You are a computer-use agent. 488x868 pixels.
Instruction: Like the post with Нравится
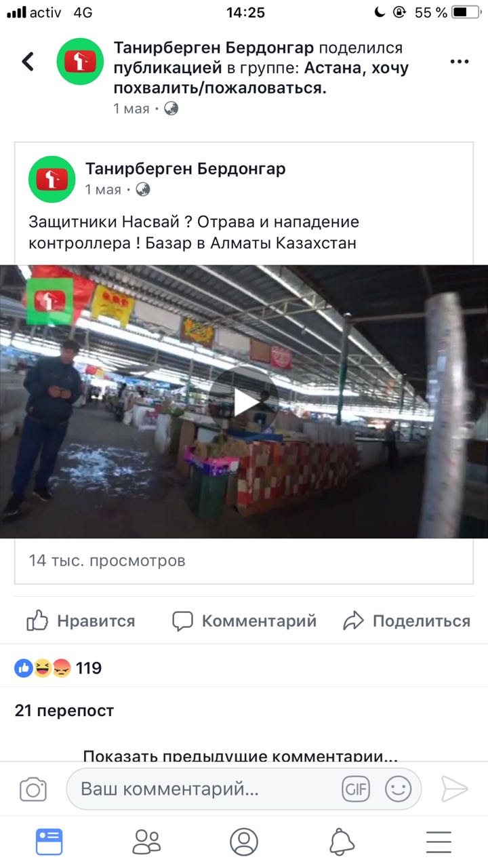click(81, 621)
